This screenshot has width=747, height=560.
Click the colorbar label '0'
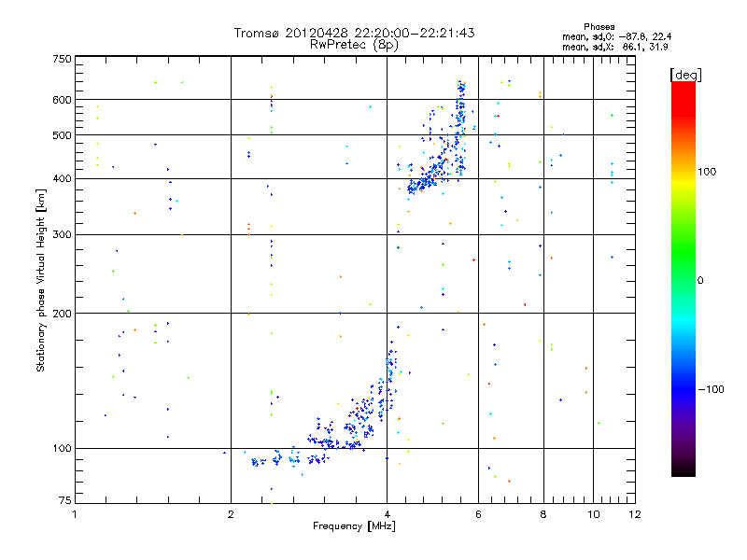700,281
